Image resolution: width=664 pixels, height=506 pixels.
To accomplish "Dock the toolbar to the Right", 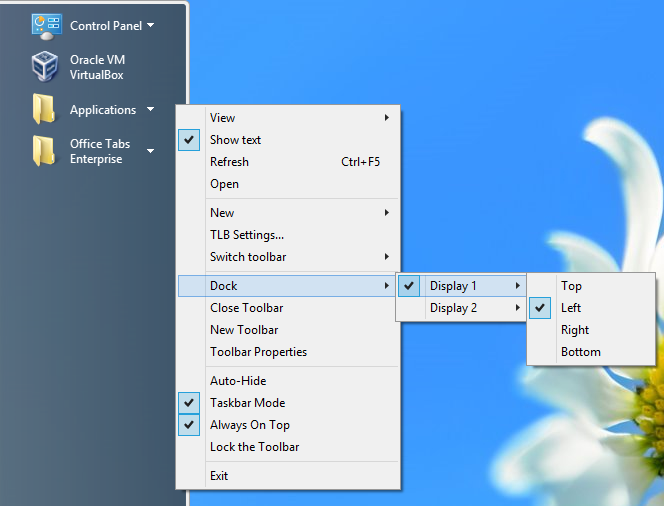I will click(591, 330).
